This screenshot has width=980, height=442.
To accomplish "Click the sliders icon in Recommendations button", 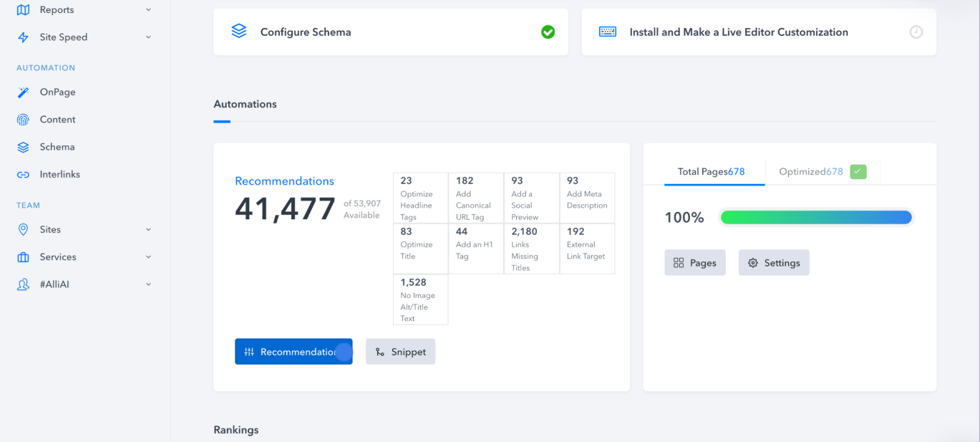I will pyautogui.click(x=249, y=352).
